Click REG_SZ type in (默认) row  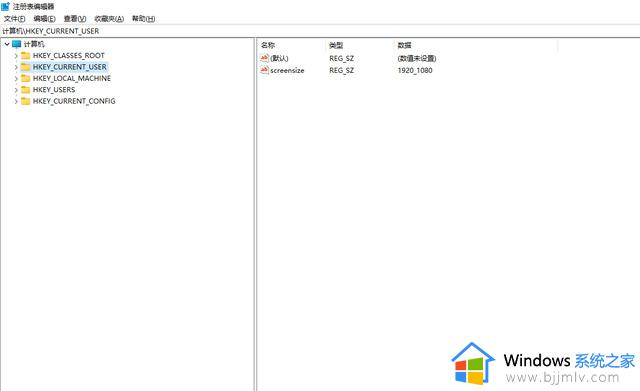click(x=342, y=58)
